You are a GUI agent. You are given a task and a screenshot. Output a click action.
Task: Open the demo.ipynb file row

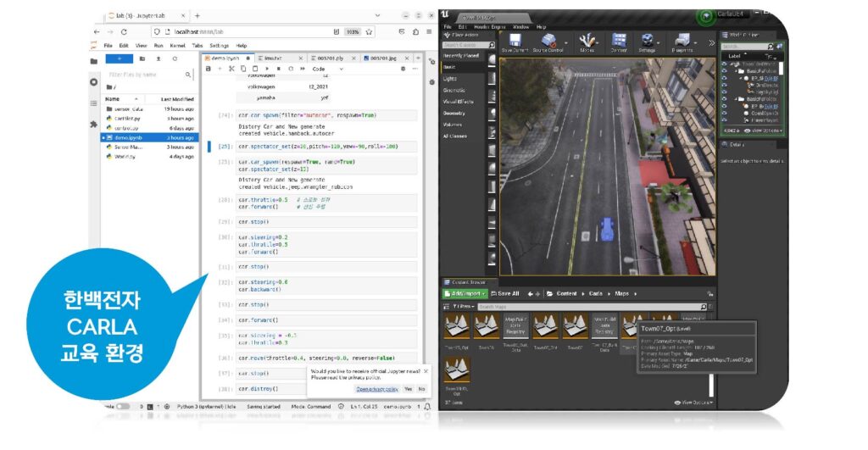pos(148,137)
